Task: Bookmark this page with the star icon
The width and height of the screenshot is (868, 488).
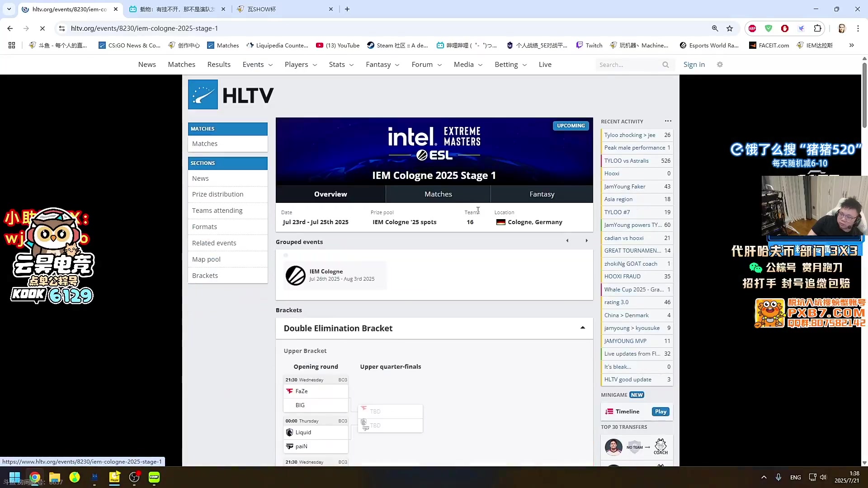Action: pos(730,28)
